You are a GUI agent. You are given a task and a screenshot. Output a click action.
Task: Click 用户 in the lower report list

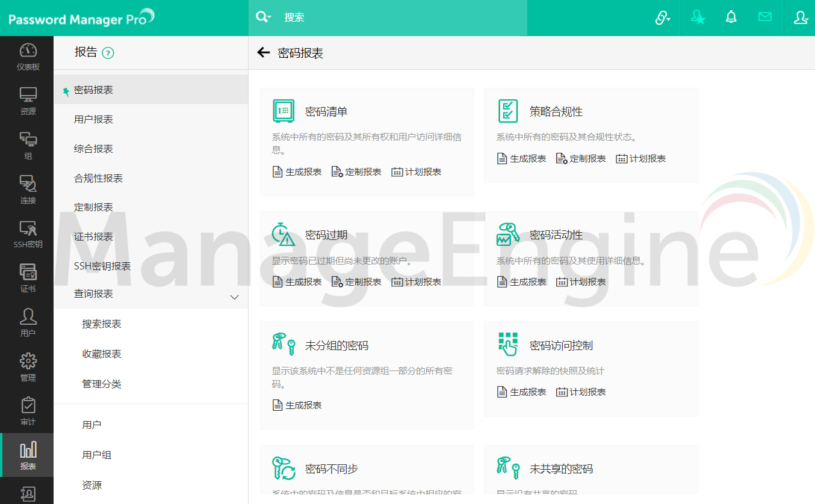91,425
